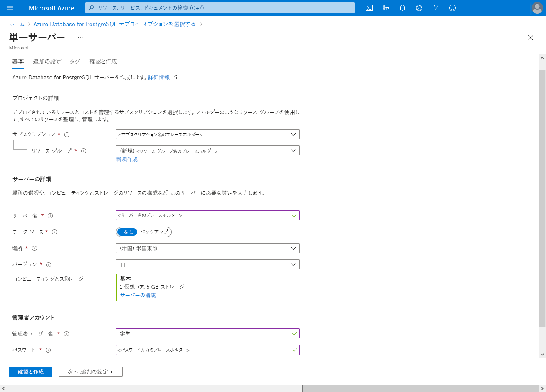546x392 pixels.
Task: Click the サーバーの構成 link
Action: pos(138,295)
